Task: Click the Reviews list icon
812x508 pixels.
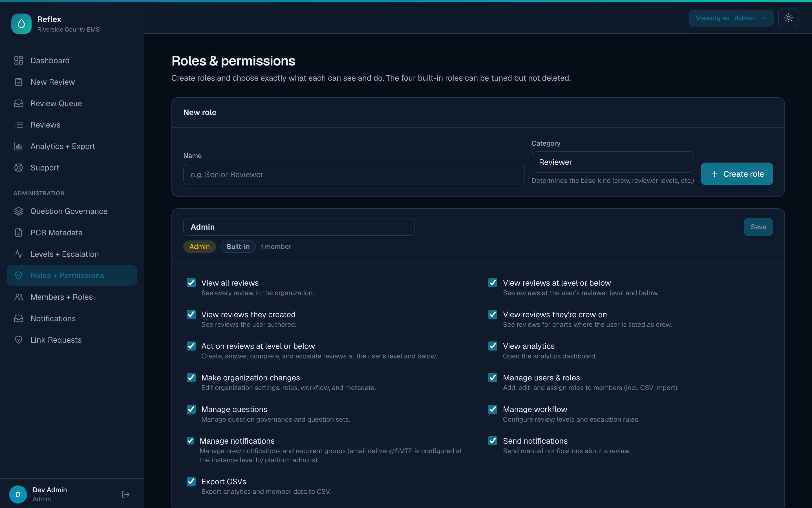Action: [18, 125]
